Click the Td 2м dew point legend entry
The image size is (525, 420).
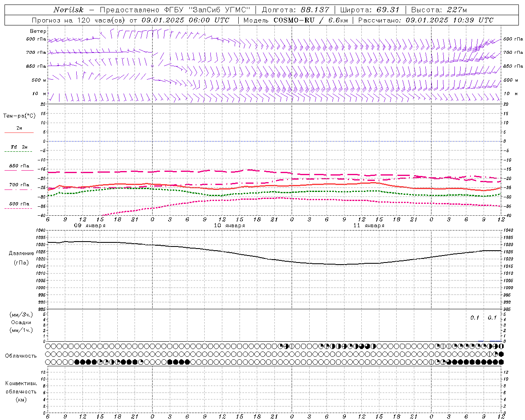[x=19, y=147]
